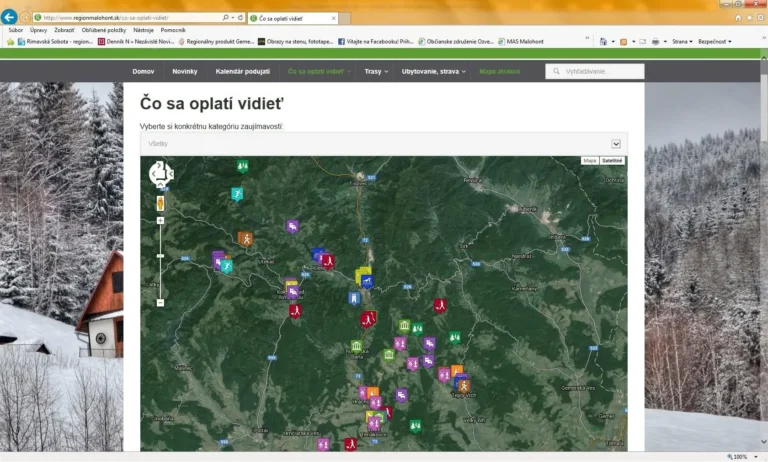This screenshot has height=462, width=768.
Task: Open the Pomocník menu
Action: point(173,30)
